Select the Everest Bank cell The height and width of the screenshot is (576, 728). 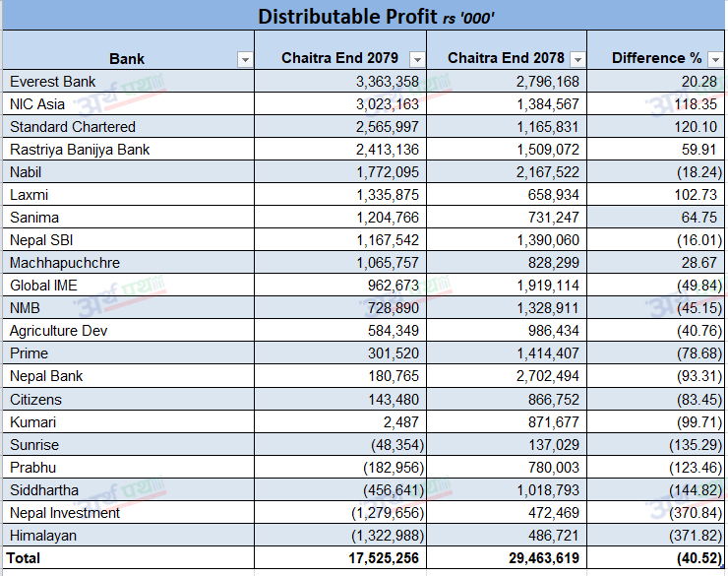coord(129,82)
